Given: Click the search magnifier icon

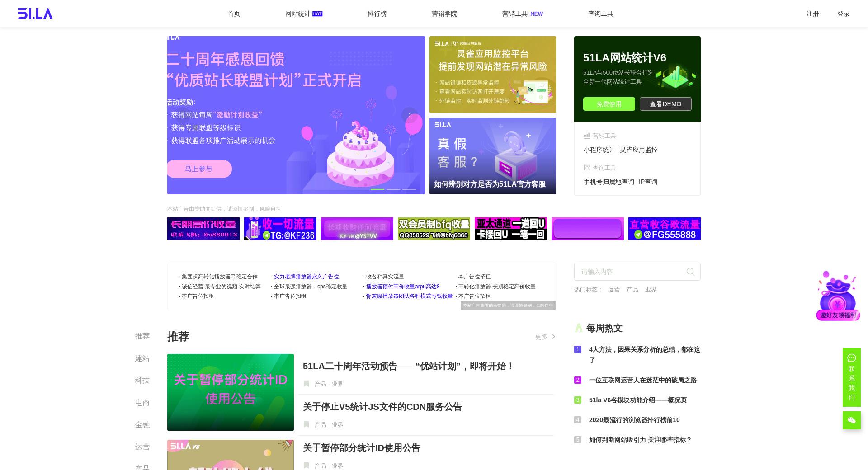Looking at the screenshot, I should coord(690,272).
